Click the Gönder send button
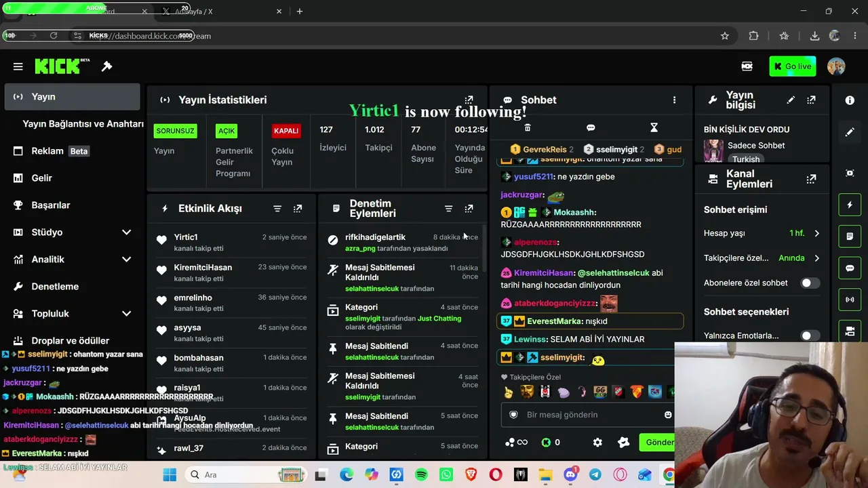Image resolution: width=868 pixels, height=488 pixels. [x=658, y=443]
